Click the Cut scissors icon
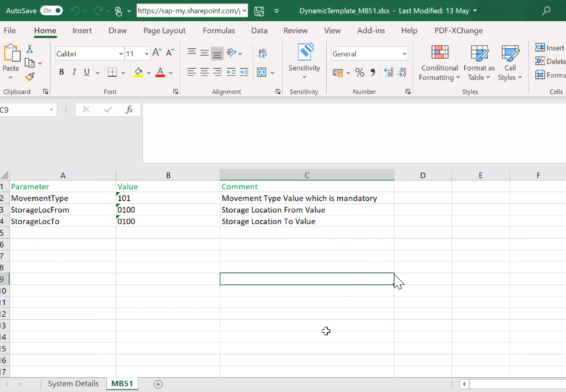Screen dimensions: 566x392 29,49
